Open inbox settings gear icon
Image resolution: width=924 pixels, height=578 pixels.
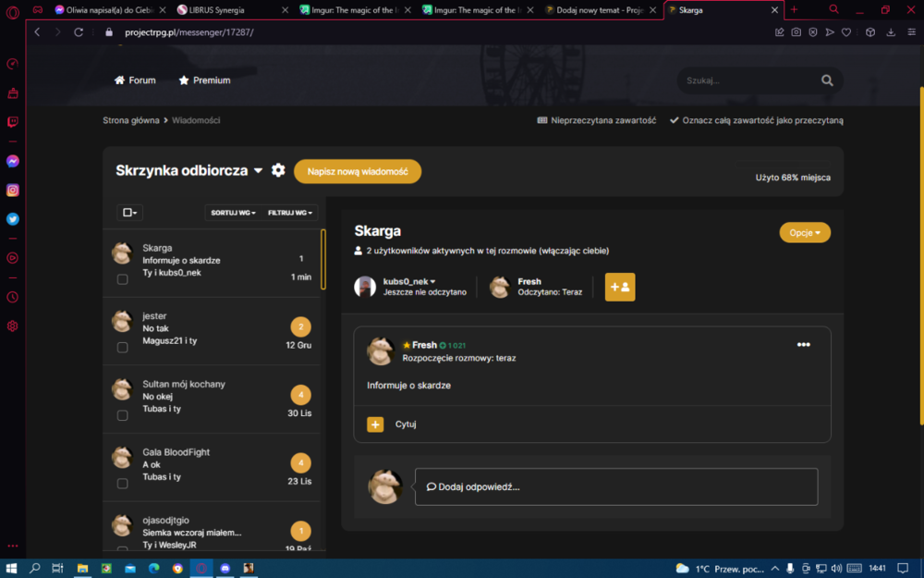pyautogui.click(x=278, y=170)
